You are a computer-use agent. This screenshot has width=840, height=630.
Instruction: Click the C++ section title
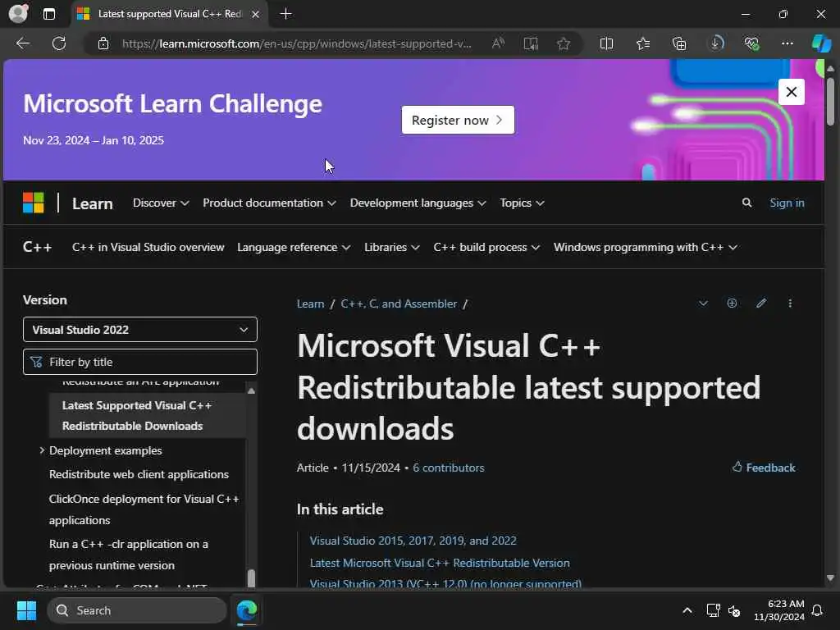point(37,247)
